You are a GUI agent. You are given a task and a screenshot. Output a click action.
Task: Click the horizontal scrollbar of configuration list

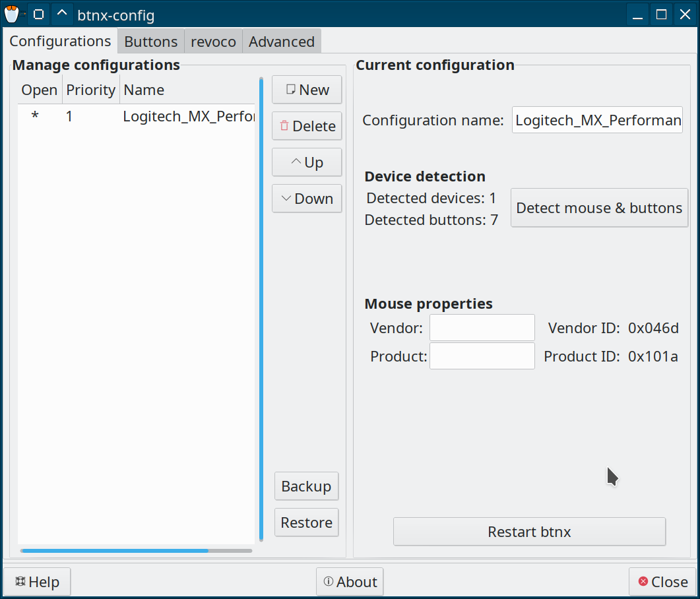click(x=136, y=551)
